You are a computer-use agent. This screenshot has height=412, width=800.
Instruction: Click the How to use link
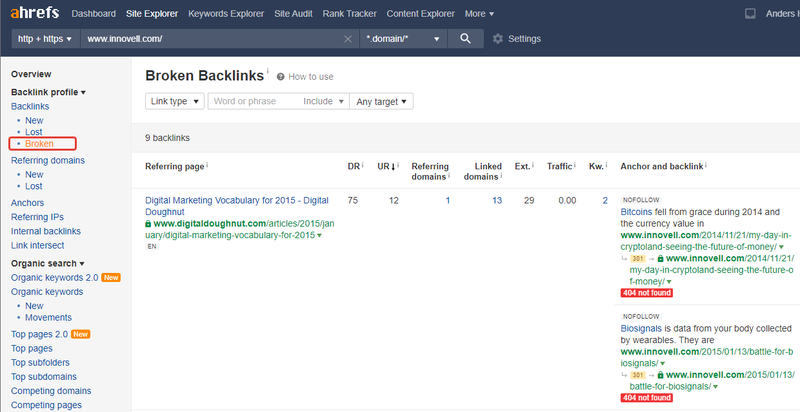click(311, 77)
